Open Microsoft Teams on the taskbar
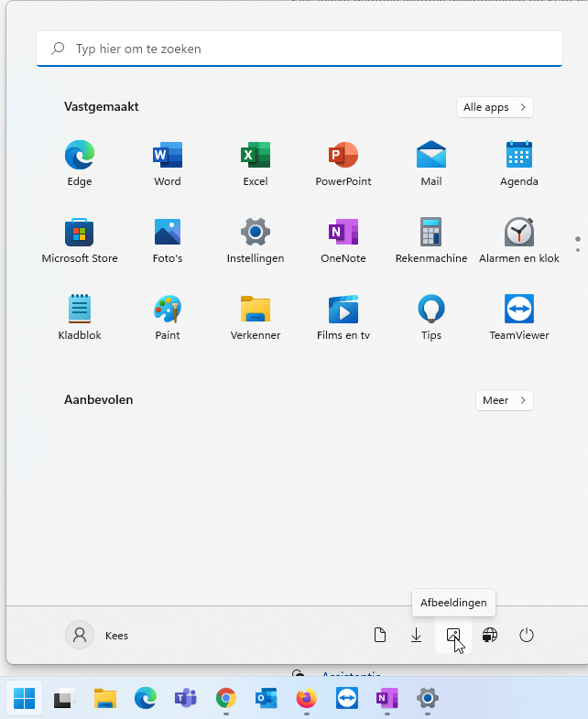Screen dimensions: 588x719 [186, 698]
